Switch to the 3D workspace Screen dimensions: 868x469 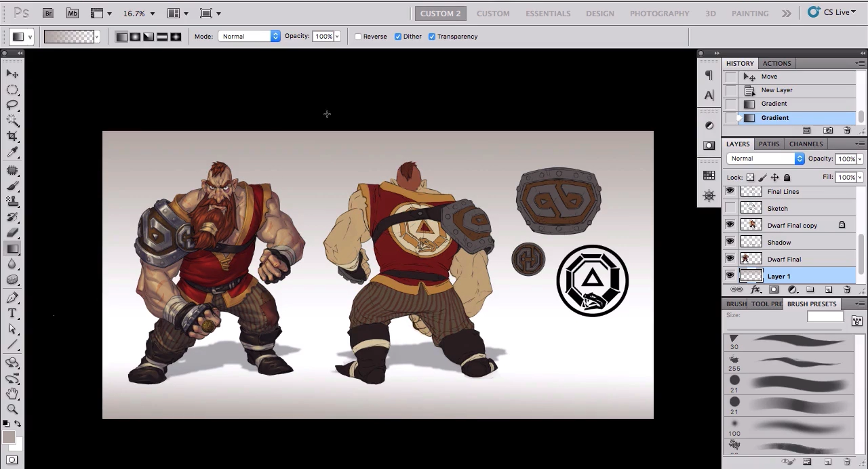tap(711, 14)
